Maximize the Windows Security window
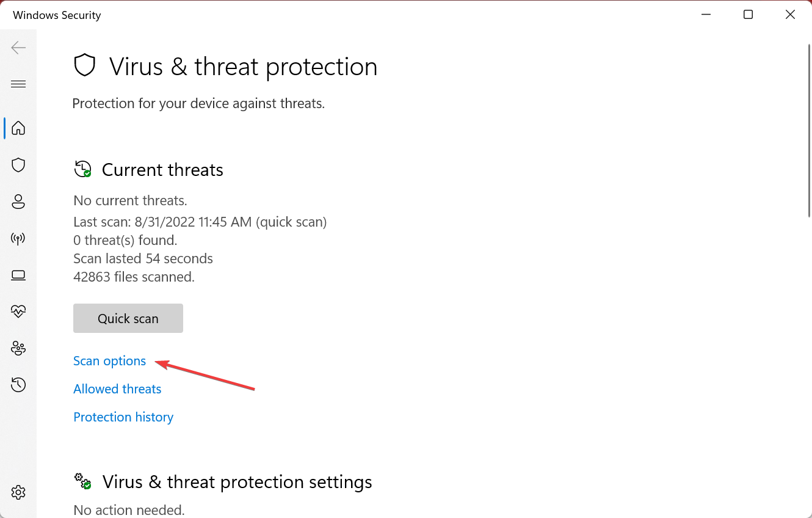Screen dimensions: 812x518 (748, 15)
